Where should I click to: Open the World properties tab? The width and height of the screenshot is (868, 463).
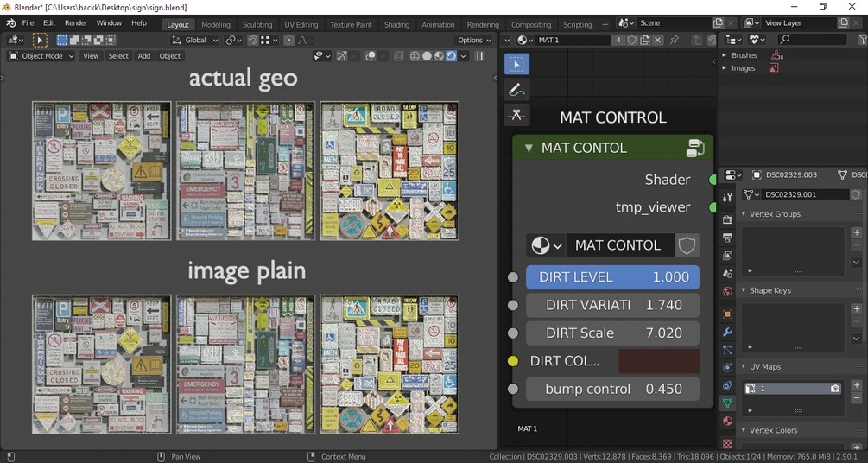tap(727, 291)
